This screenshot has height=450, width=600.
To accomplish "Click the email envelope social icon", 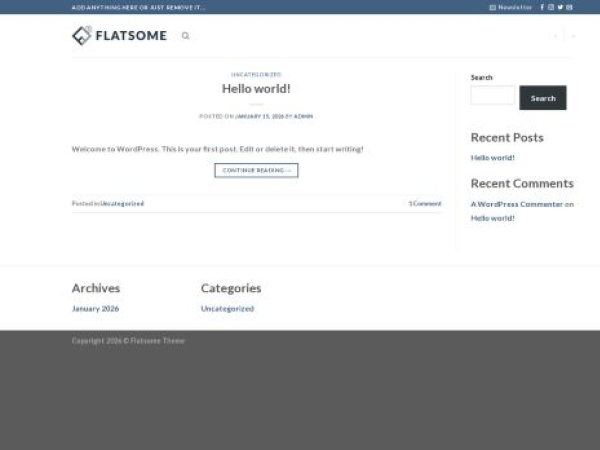I will (569, 7).
